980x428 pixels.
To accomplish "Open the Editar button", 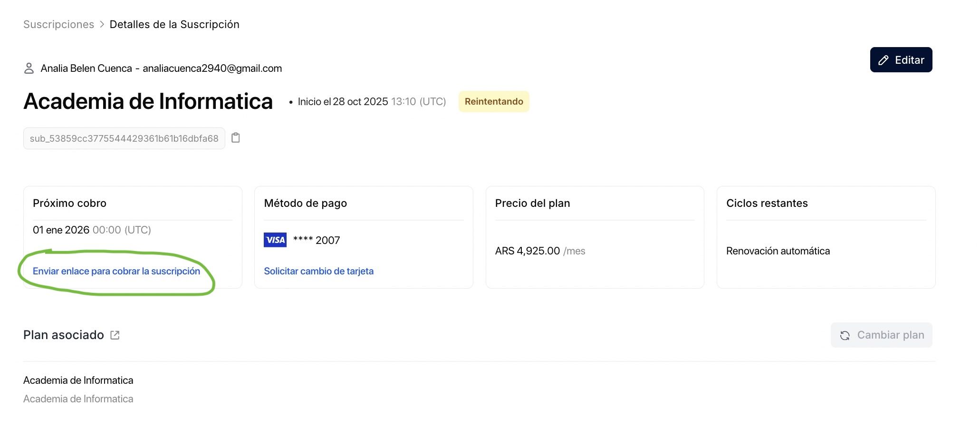I will pyautogui.click(x=901, y=60).
